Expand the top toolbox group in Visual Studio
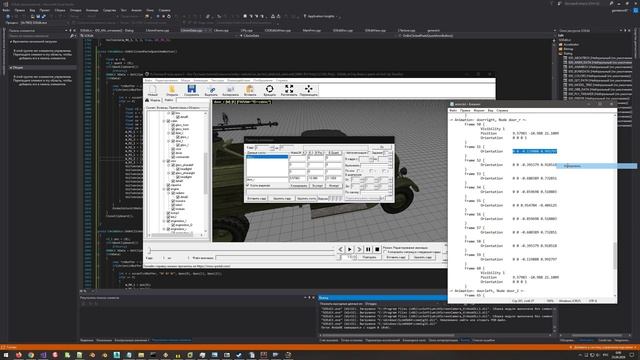Viewport: 640px width, 360px height. pos(11,42)
